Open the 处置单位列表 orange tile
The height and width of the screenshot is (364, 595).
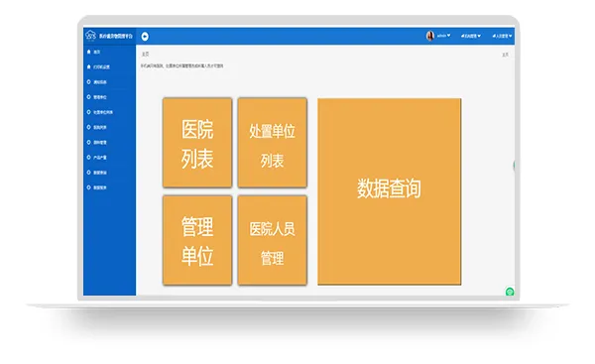click(272, 143)
